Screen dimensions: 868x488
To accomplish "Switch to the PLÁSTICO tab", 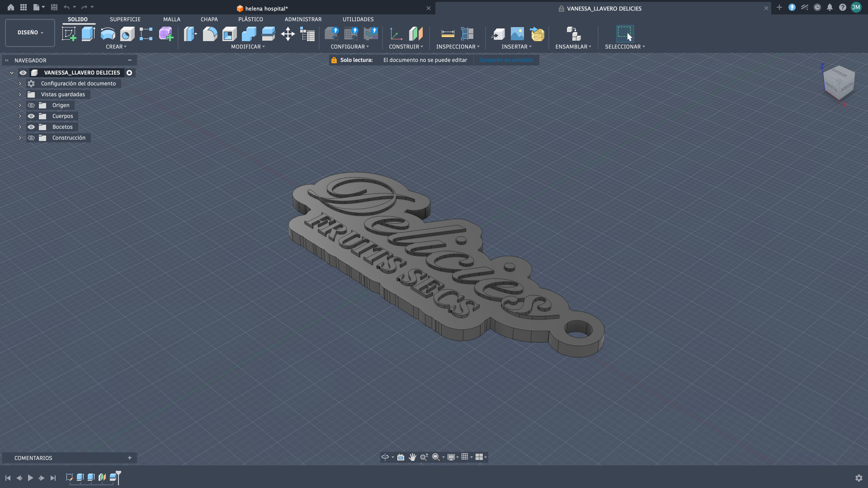I will (250, 19).
